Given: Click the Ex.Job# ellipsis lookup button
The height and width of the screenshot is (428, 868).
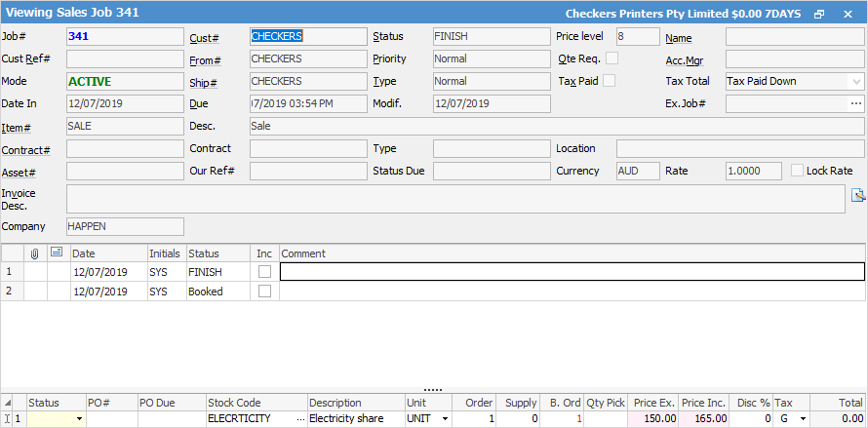Looking at the screenshot, I should [855, 103].
